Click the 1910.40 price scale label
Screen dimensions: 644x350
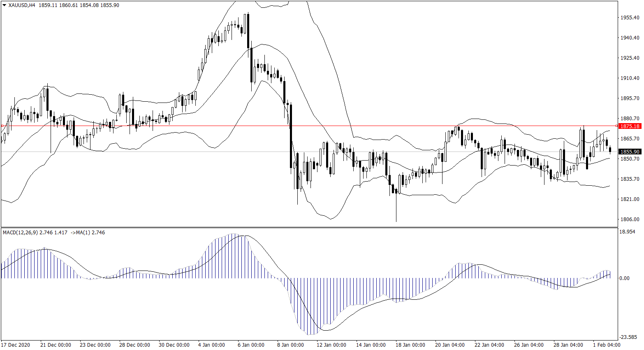click(x=630, y=78)
